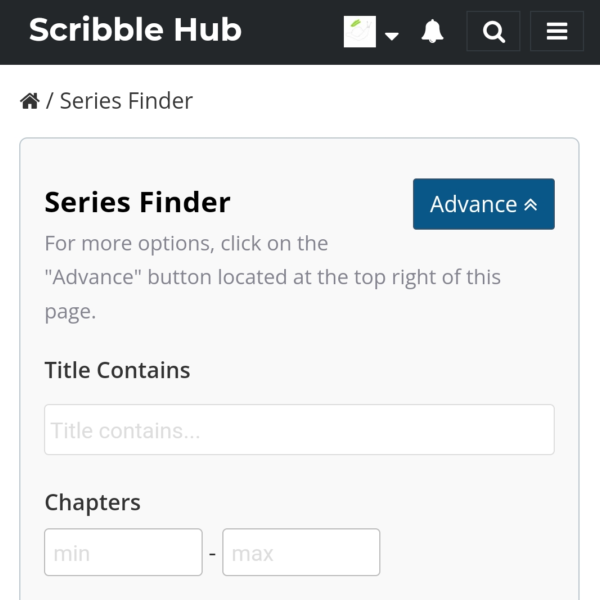
Task: Click the Chapters field label
Action: tap(92, 502)
